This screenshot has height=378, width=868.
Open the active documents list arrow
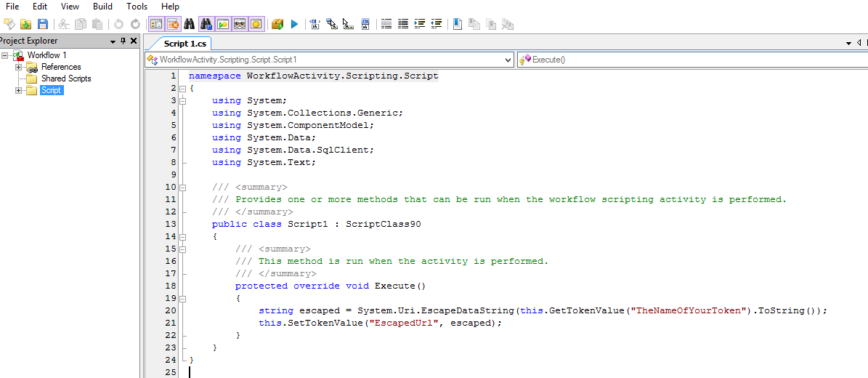(x=848, y=43)
